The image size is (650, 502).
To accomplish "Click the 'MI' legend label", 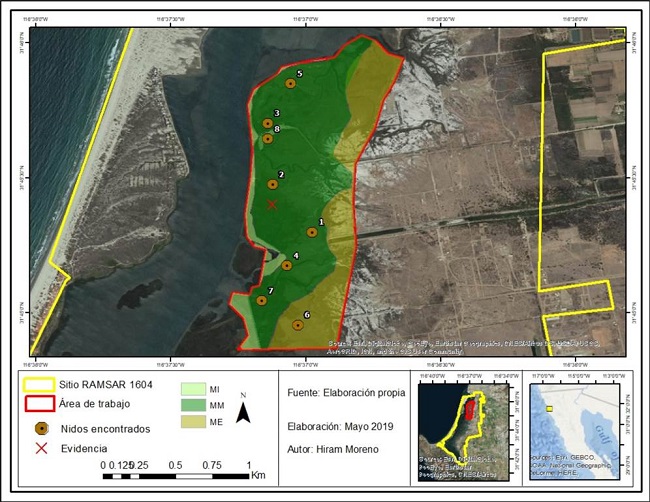I will click(x=215, y=389).
